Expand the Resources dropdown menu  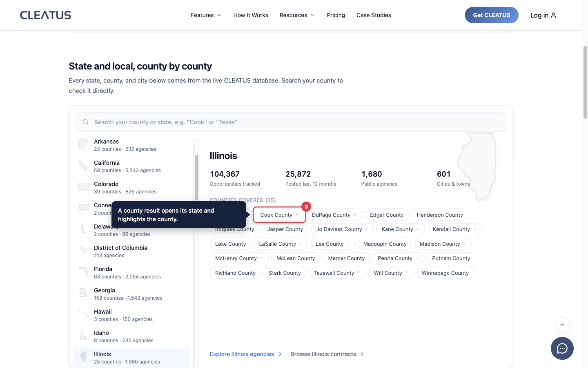[x=297, y=15]
